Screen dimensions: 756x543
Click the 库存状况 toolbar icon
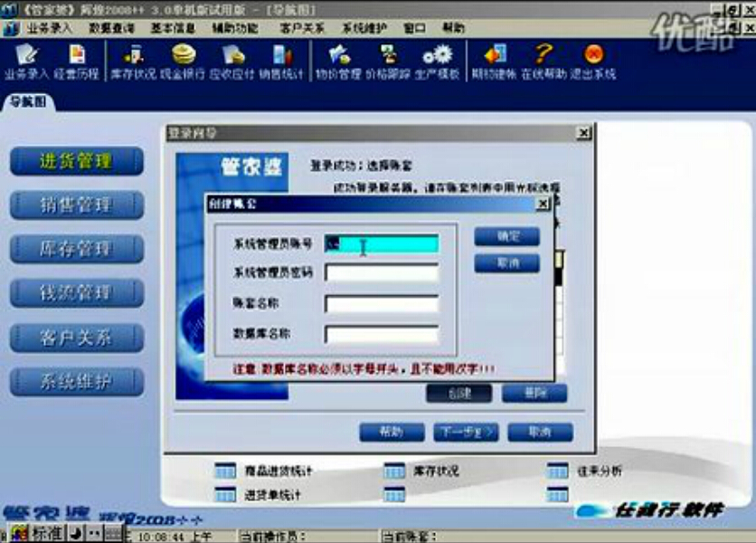(134, 62)
